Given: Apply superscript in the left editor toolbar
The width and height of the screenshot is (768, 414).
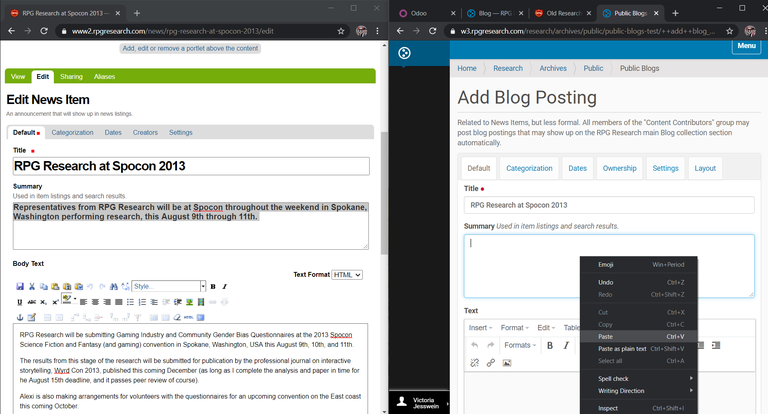Looking at the screenshot, I should [x=55, y=302].
